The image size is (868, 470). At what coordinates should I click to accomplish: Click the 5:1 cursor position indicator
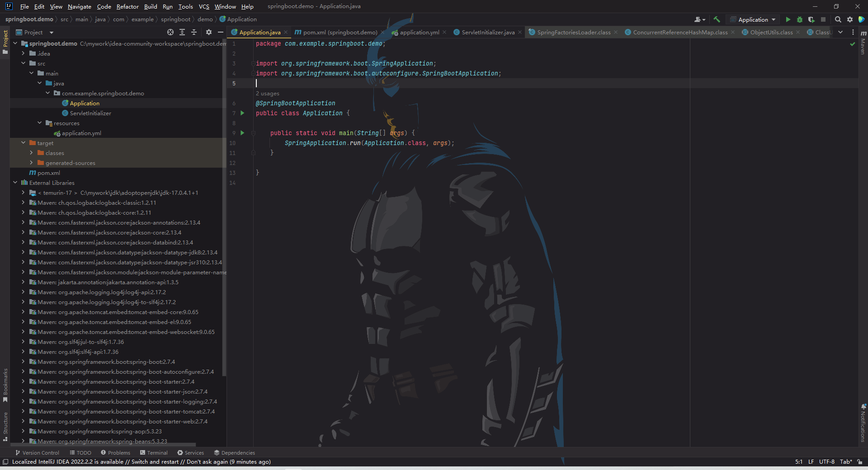[x=799, y=461]
